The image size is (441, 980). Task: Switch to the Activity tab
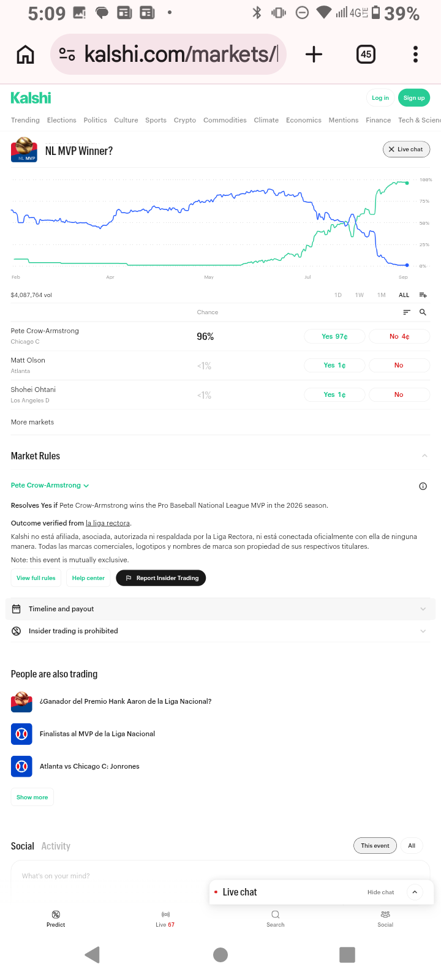[56, 846]
